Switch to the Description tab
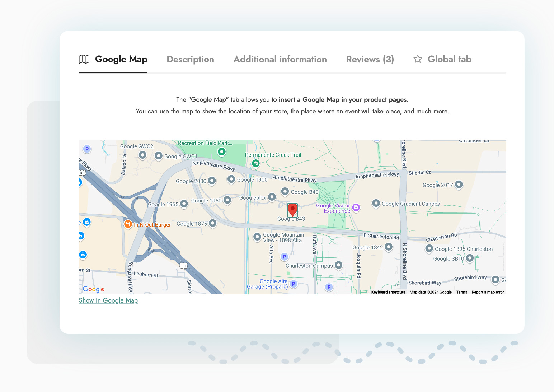 coord(190,59)
